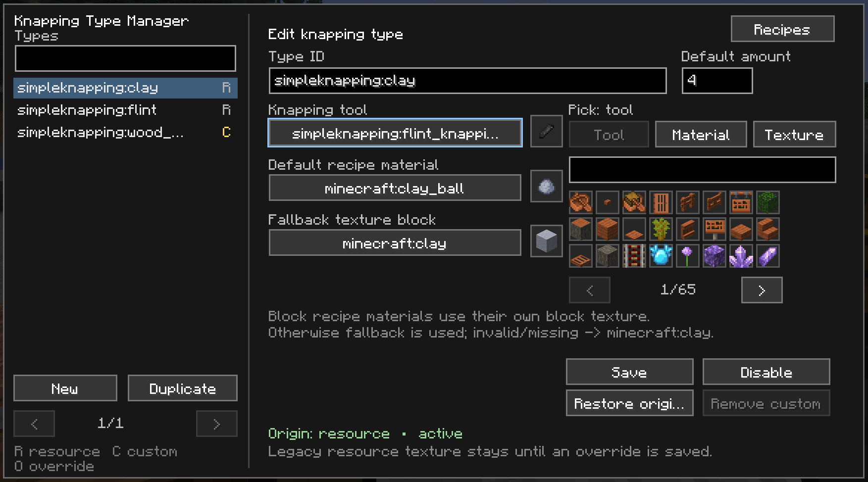Pick the activator rail item
Screen dimensions: 868x482
point(634,256)
